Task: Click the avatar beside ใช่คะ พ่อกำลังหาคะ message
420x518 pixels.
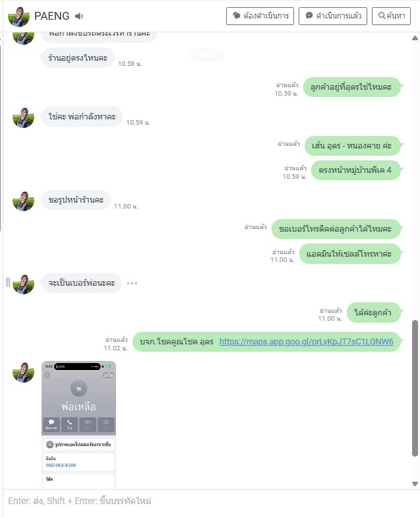Action: click(x=23, y=117)
